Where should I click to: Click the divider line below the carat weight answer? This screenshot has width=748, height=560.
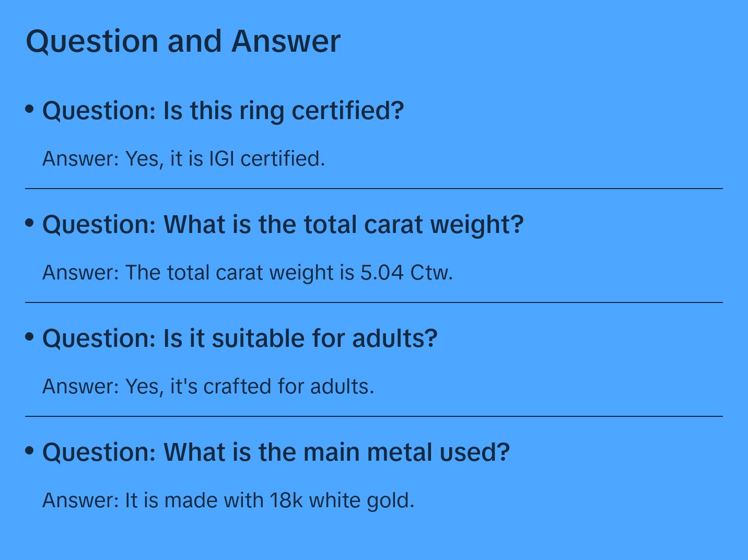click(x=374, y=302)
